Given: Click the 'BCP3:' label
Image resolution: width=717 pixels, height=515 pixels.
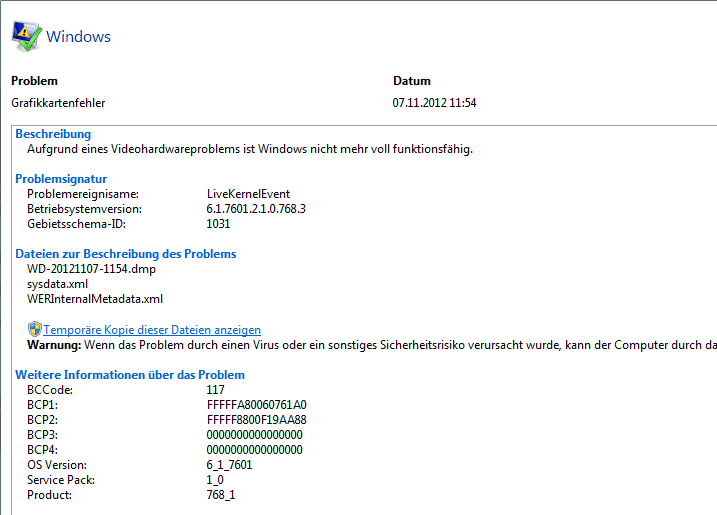Looking at the screenshot, I should pos(43,435).
